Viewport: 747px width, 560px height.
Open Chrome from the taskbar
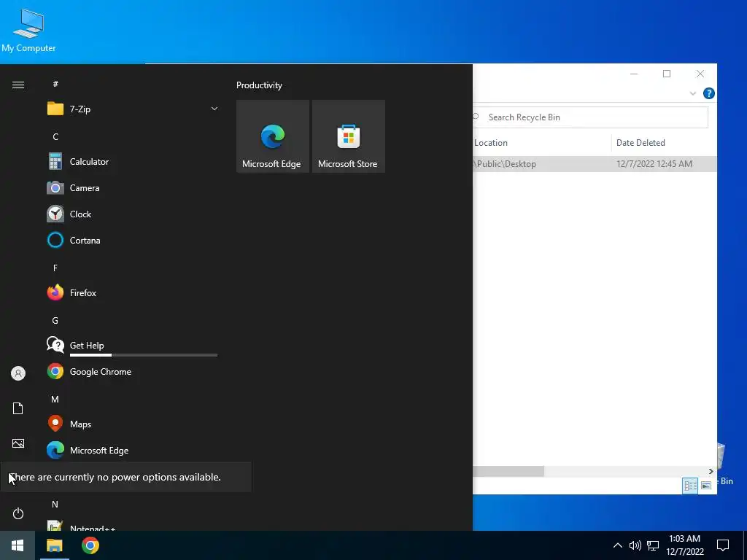(x=90, y=545)
